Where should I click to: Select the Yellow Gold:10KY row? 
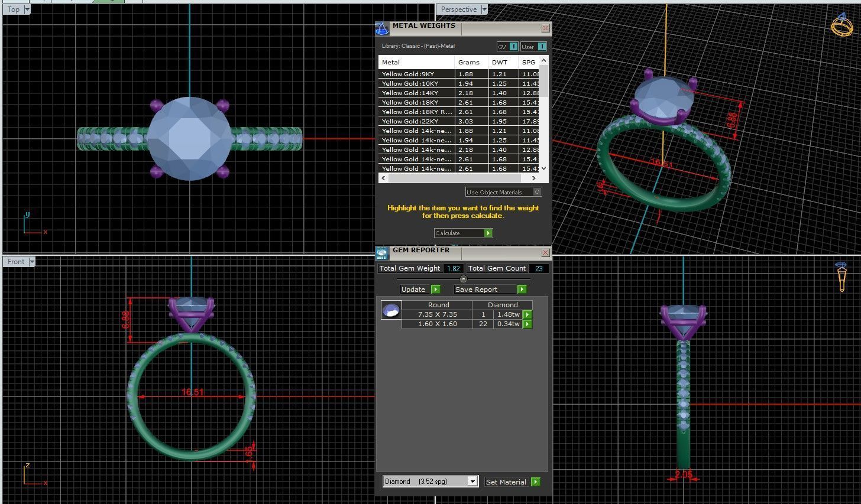(459, 83)
